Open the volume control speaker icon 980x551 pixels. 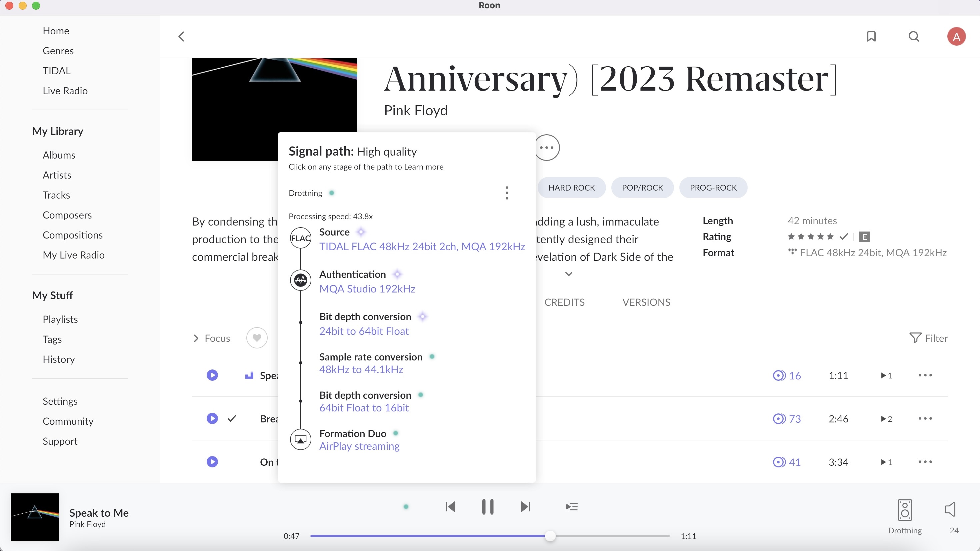(950, 509)
